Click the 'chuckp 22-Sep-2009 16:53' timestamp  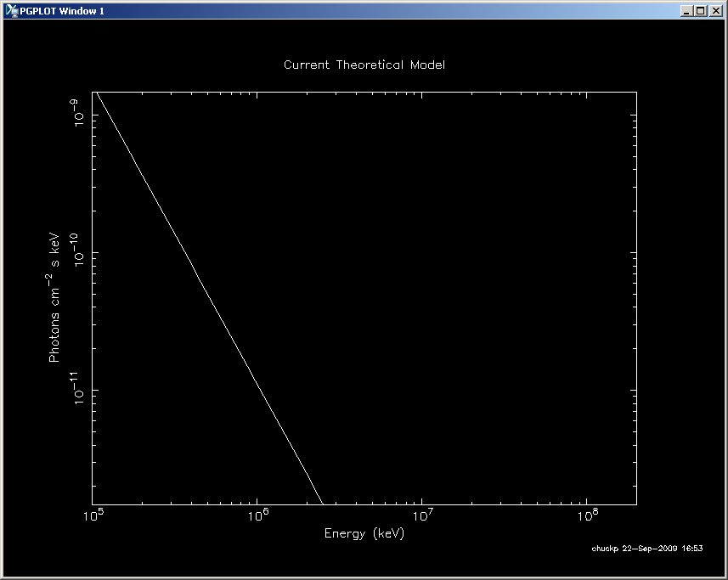[647, 549]
